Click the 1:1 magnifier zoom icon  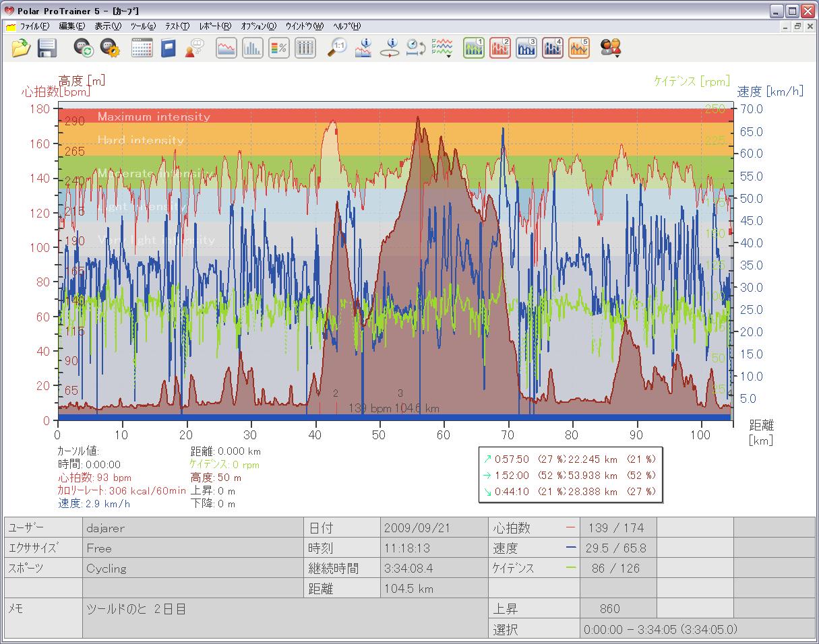click(x=337, y=48)
